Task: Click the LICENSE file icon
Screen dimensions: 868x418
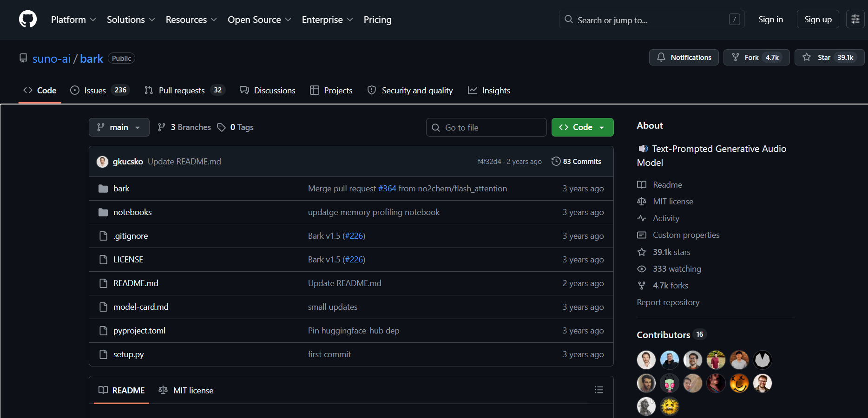Action: (x=103, y=260)
